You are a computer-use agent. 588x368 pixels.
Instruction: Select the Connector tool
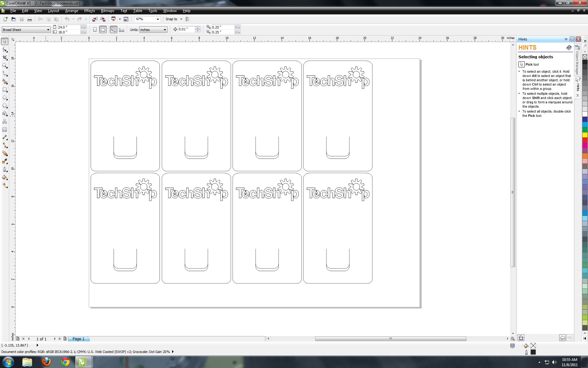[x=5, y=146]
